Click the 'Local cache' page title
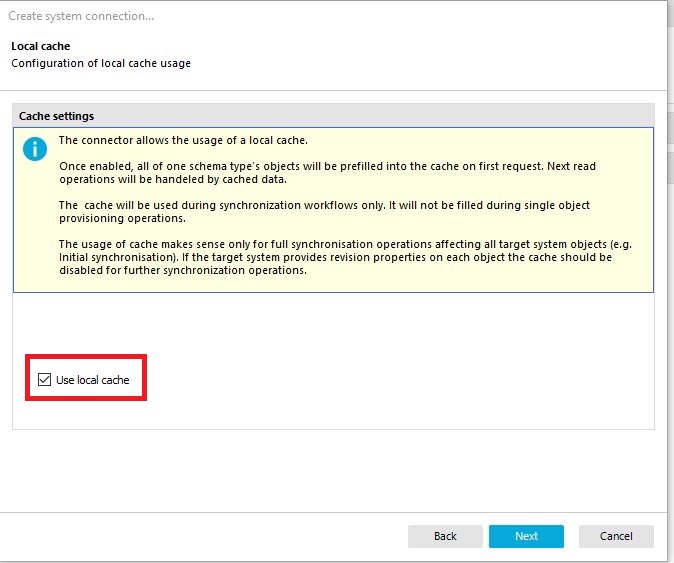 coord(40,46)
